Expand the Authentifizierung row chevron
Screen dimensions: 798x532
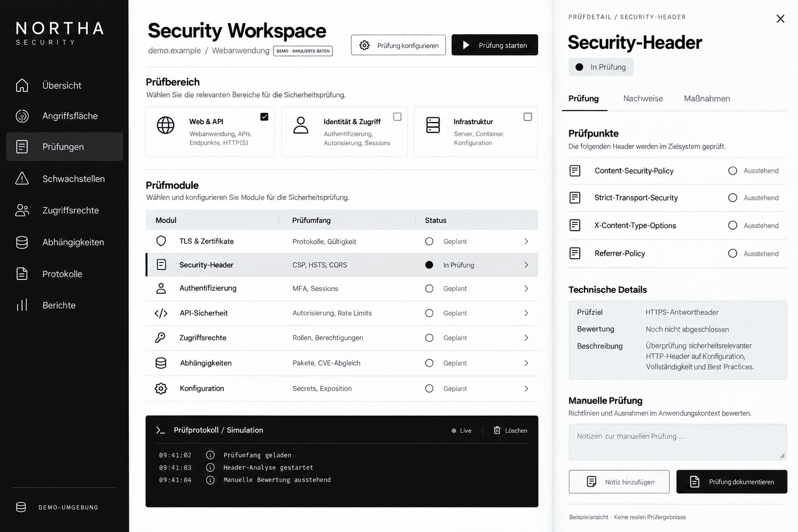(526, 288)
